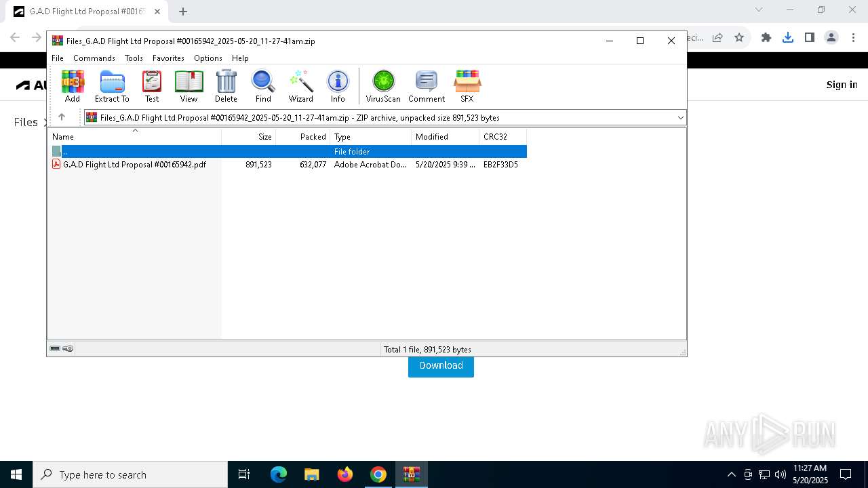Toggle Chrome side panel icon
The height and width of the screenshot is (488, 868).
pos(810,37)
